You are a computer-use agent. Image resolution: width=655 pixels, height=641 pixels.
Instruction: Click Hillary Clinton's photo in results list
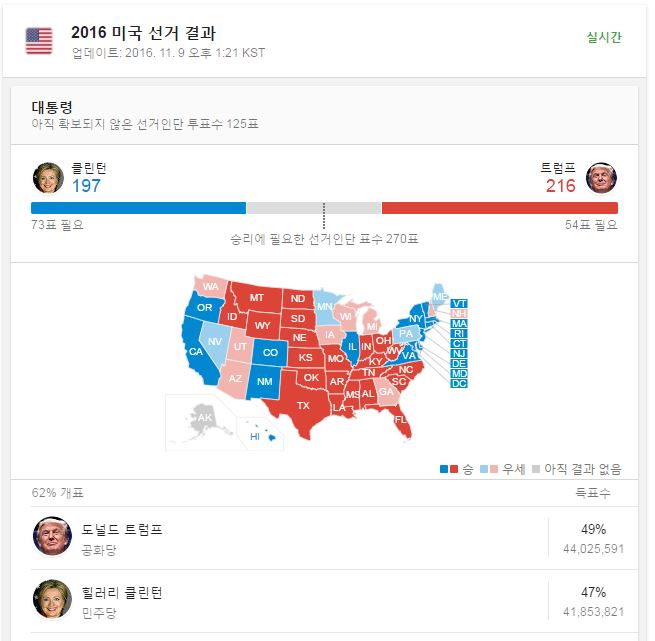pyautogui.click(x=52, y=599)
